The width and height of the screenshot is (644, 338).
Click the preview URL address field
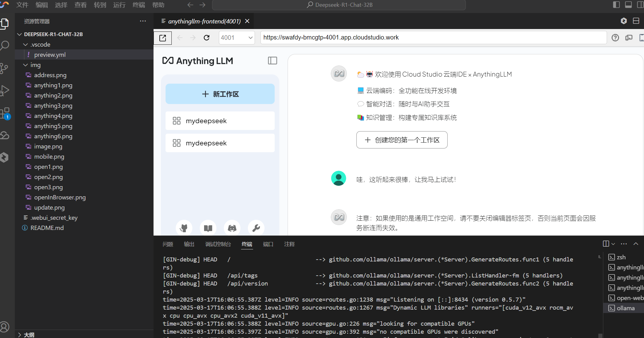[x=432, y=38]
